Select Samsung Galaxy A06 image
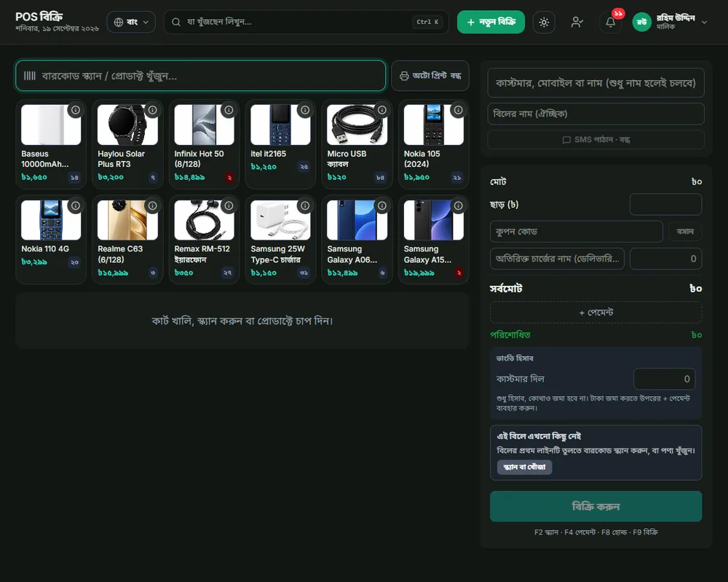728x582 pixels. tap(357, 220)
